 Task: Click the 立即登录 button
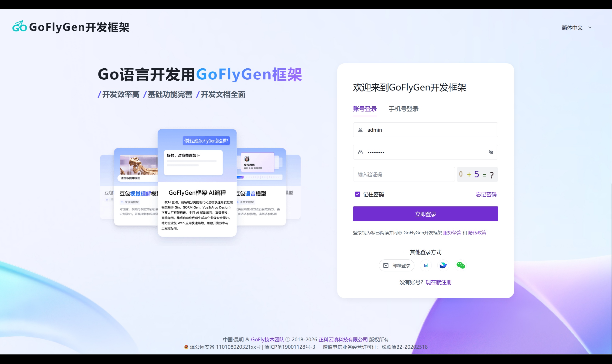click(x=425, y=214)
